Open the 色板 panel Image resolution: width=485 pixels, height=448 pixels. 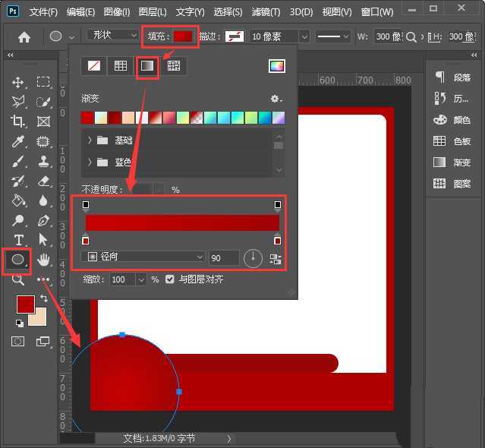tap(453, 141)
